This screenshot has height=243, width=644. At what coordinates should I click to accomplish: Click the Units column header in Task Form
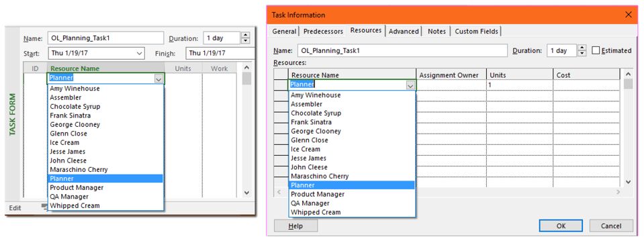(183, 68)
